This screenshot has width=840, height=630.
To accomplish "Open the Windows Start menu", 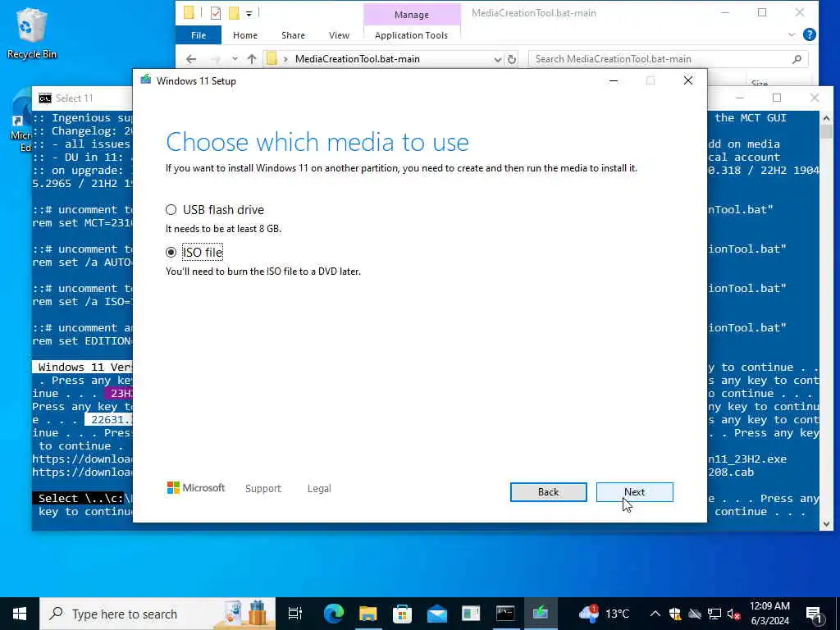I will click(x=20, y=614).
